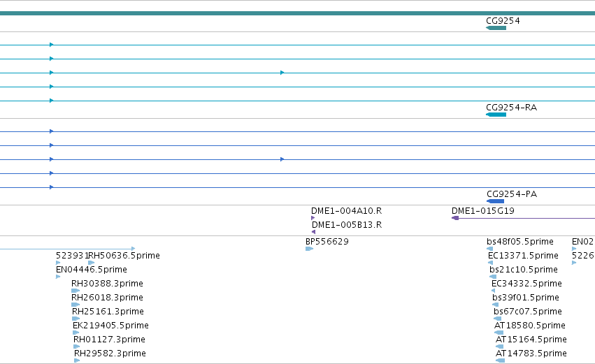This screenshot has width=595, height=364.
Task: Click the DME1-004A10.R label
Action: (x=347, y=211)
